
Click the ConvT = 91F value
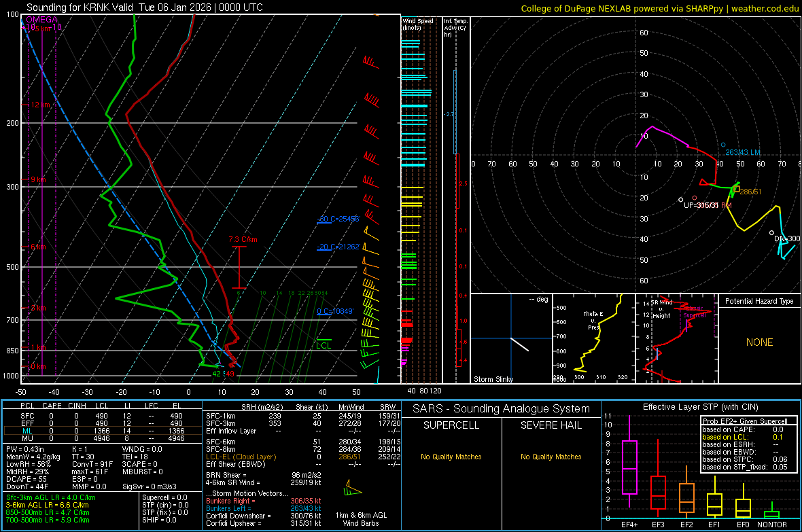tap(92, 464)
